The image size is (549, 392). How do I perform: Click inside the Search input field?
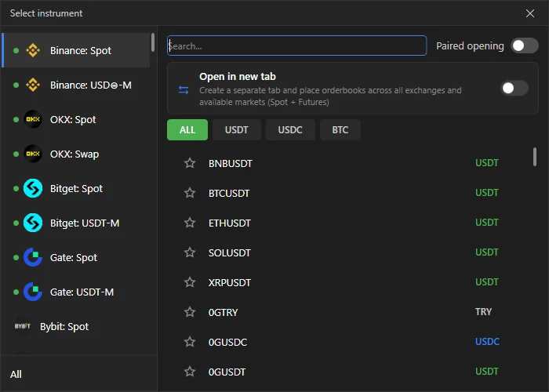[x=297, y=45]
